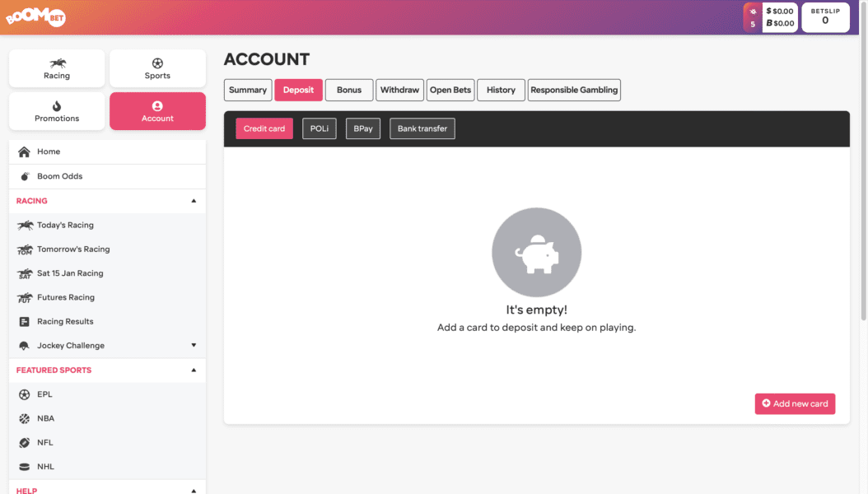This screenshot has width=868, height=494.
Task: Open Boom Odds bomb icon link
Action: click(x=25, y=176)
